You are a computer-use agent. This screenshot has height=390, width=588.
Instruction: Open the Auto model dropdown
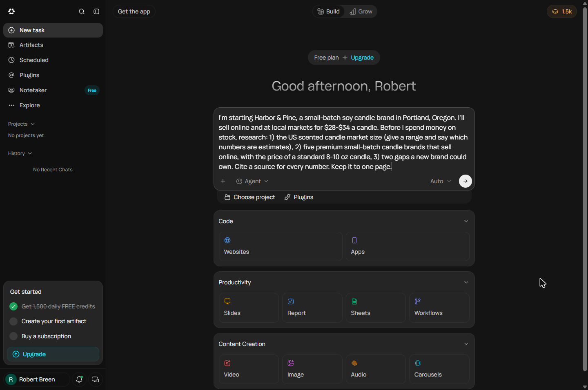[441, 181]
